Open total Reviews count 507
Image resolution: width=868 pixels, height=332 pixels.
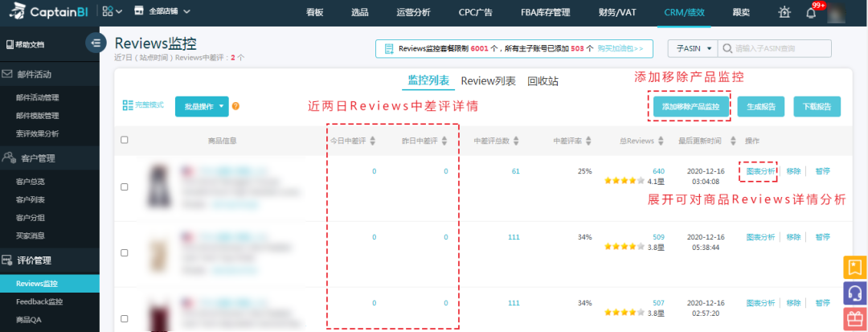click(658, 303)
